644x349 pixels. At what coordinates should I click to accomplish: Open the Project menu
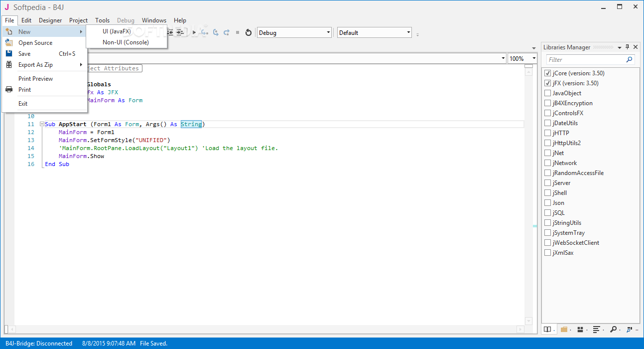pyautogui.click(x=79, y=20)
